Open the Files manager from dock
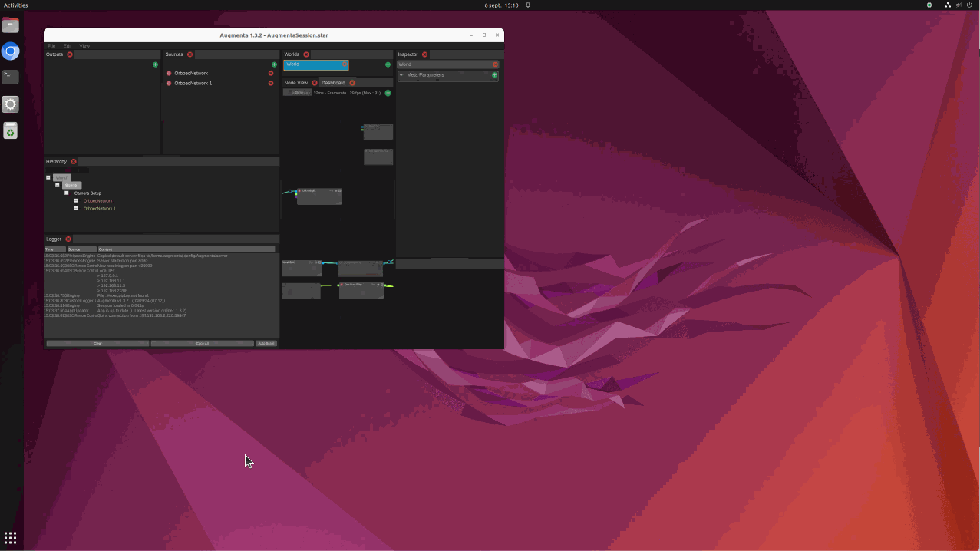The width and height of the screenshot is (980, 551). click(x=11, y=25)
